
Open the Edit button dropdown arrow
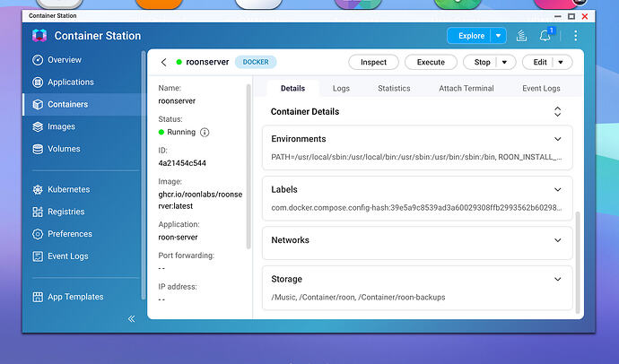pyautogui.click(x=561, y=62)
